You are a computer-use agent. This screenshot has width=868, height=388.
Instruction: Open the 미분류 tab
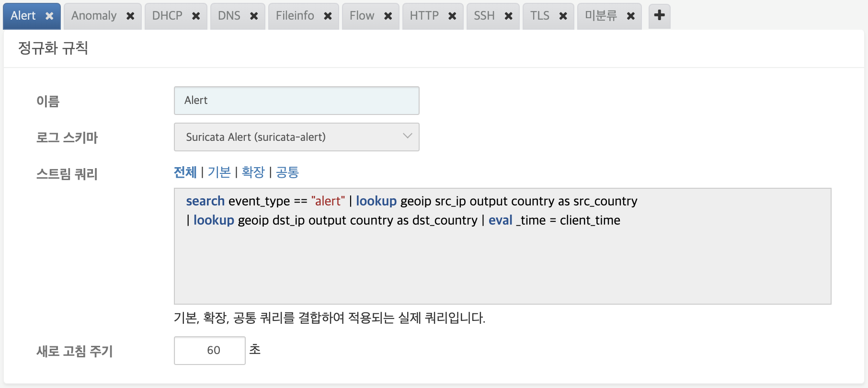click(x=601, y=16)
